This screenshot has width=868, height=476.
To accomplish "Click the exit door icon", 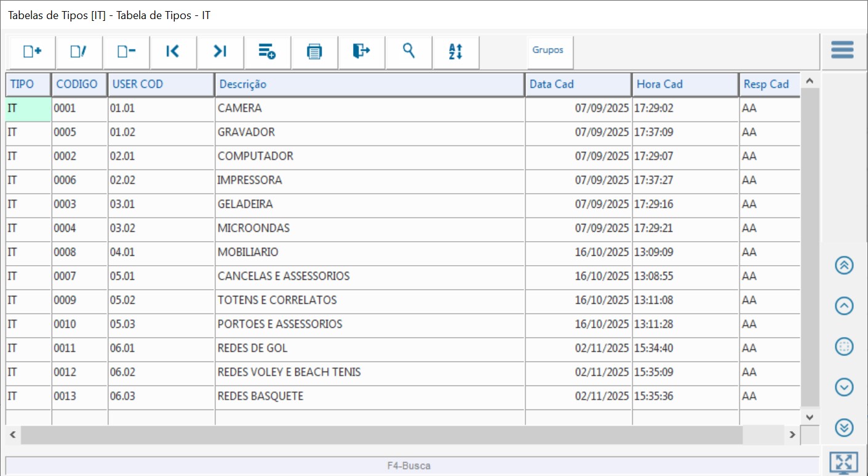I will (361, 52).
